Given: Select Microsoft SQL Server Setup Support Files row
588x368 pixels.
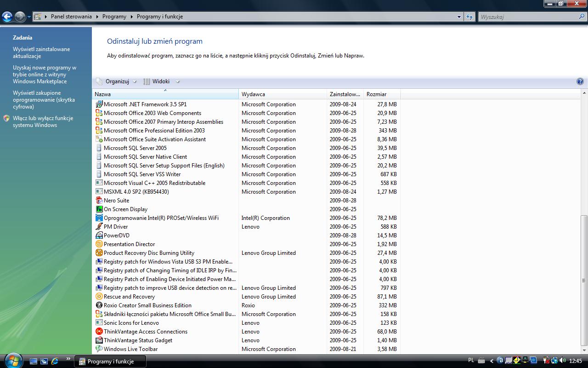Looking at the screenshot, I should (x=246, y=166).
